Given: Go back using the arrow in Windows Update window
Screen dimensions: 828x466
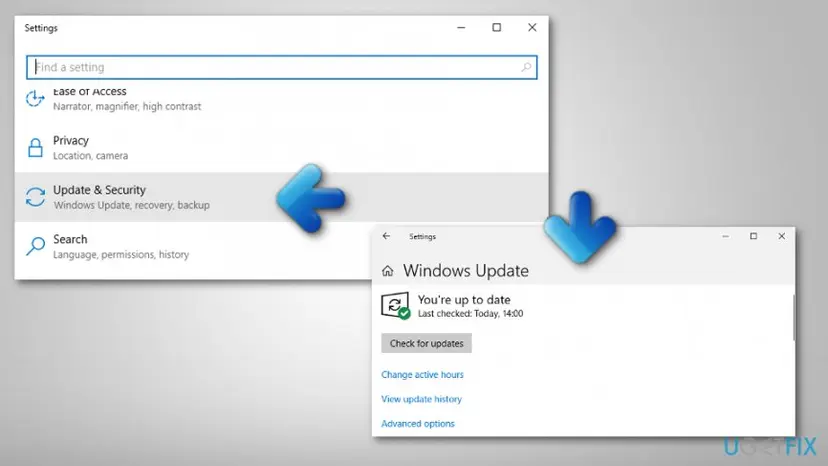Looking at the screenshot, I should 387,236.
